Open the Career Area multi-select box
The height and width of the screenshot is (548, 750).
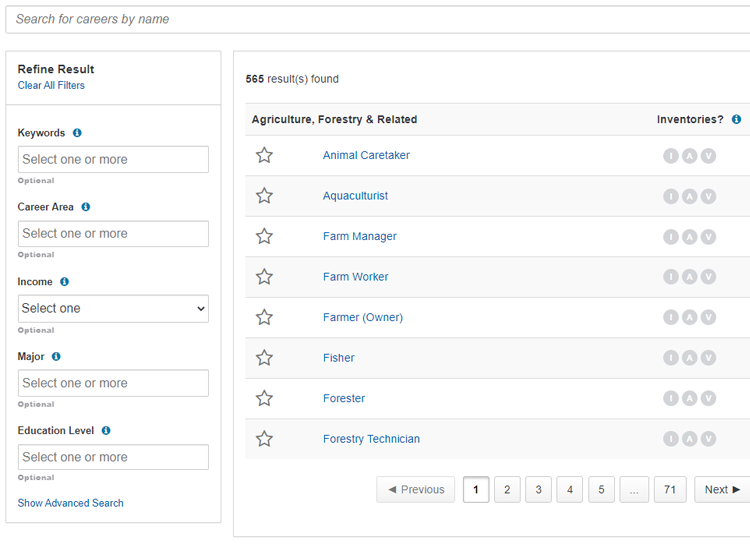(113, 234)
